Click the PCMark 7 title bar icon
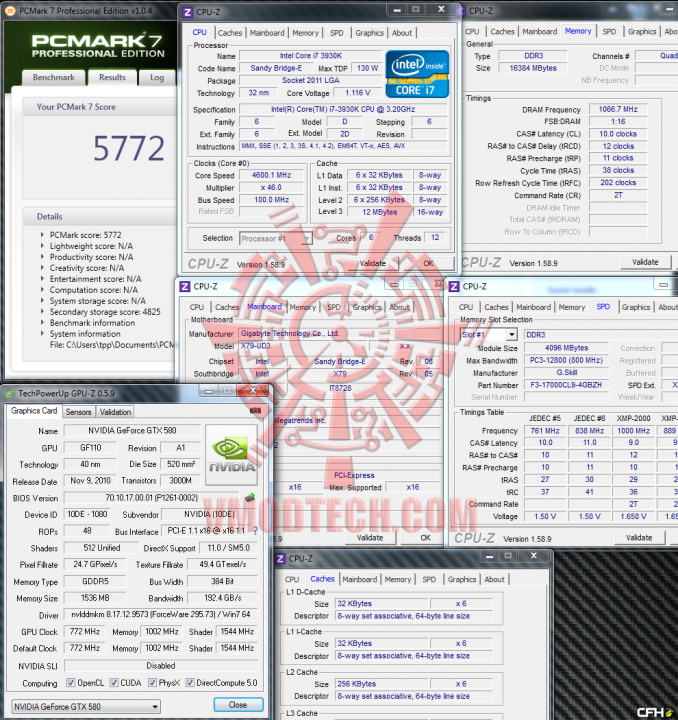Image resolution: width=678 pixels, height=720 pixels. 11,11
